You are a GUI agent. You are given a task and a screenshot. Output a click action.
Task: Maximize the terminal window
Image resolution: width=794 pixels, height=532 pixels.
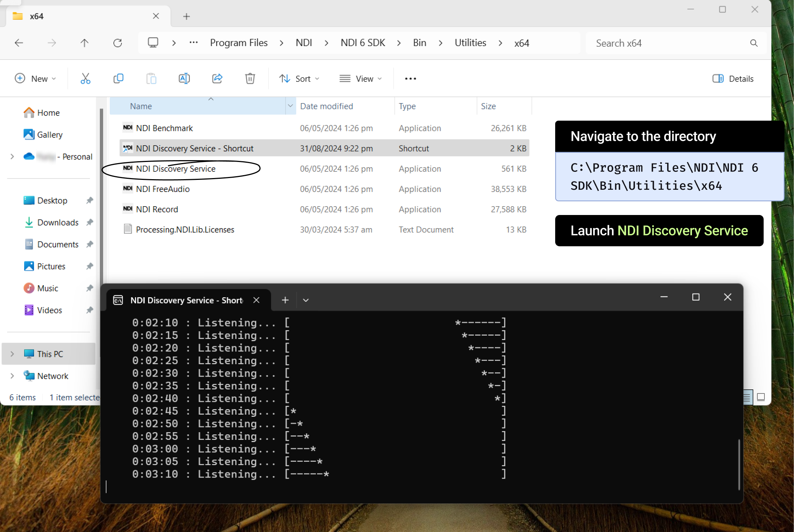click(x=696, y=297)
